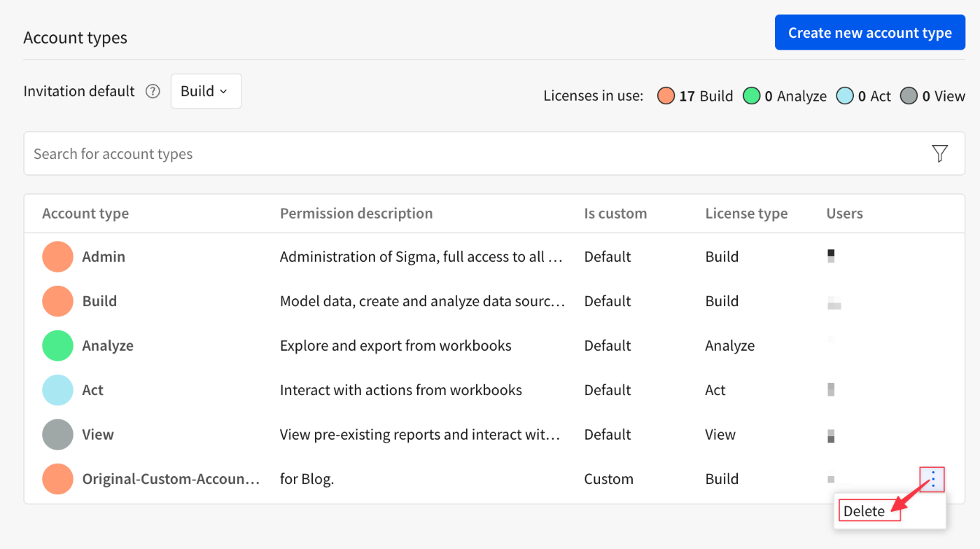The height and width of the screenshot is (549, 980).
Task: Click the Admin orange circle icon
Action: point(57,256)
